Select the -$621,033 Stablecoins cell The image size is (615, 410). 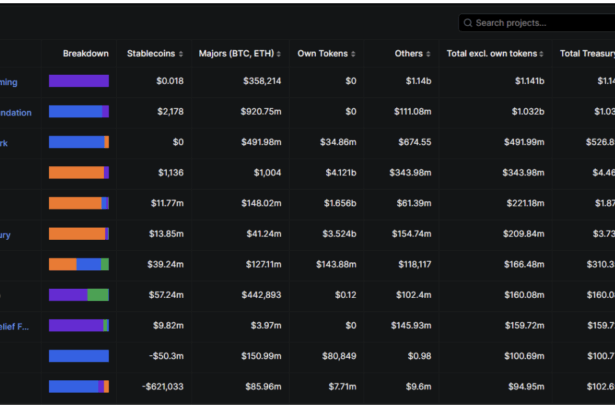pyautogui.click(x=162, y=386)
